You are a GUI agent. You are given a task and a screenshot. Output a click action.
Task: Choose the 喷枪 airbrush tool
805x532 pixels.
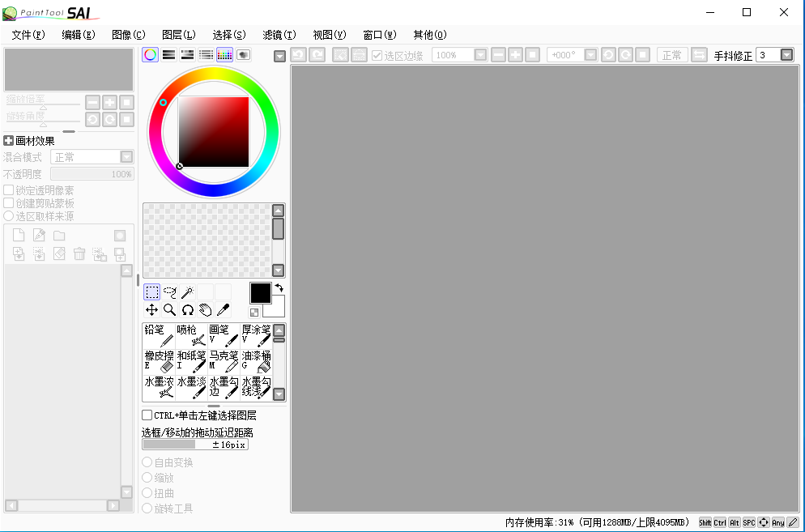(191, 336)
